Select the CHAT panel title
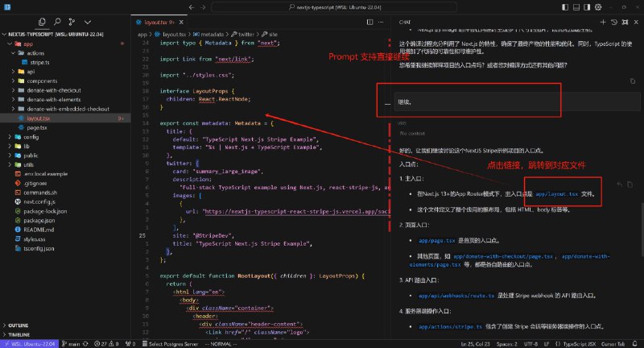Screen dimensions: 644x348 point(405,23)
